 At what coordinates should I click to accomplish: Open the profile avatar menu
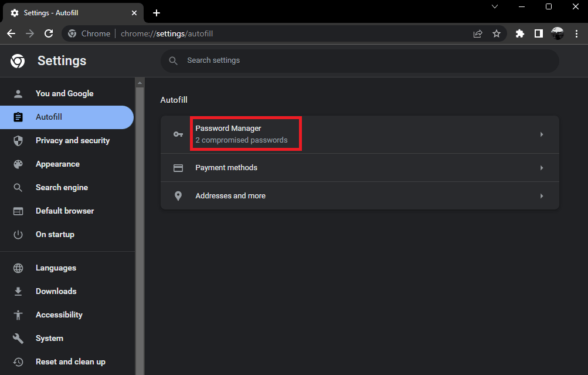tap(558, 34)
